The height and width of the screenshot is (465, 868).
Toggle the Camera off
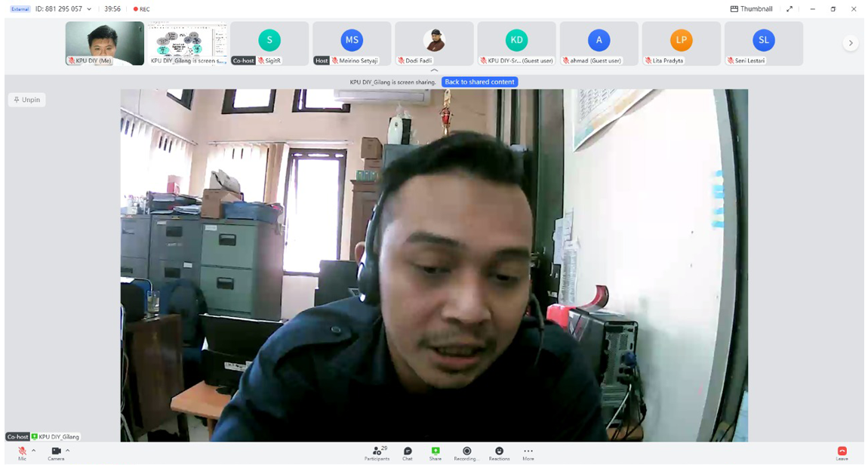click(56, 451)
